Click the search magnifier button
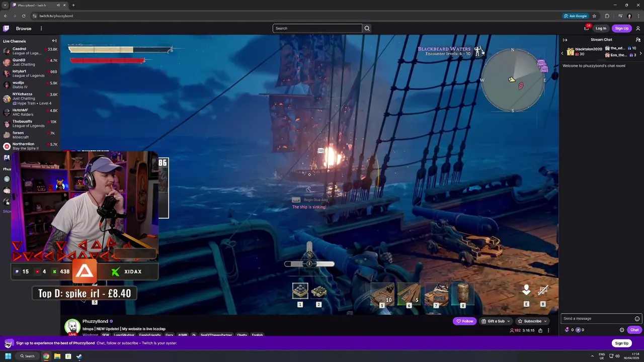This screenshot has height=362, width=644. pos(367,28)
